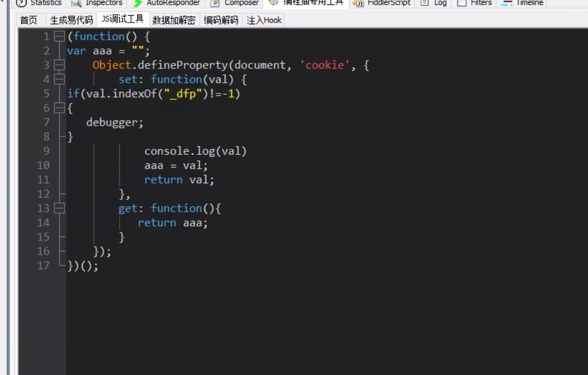This screenshot has width=588, height=375.
Task: Click the 'return val;' line
Action: click(179, 179)
